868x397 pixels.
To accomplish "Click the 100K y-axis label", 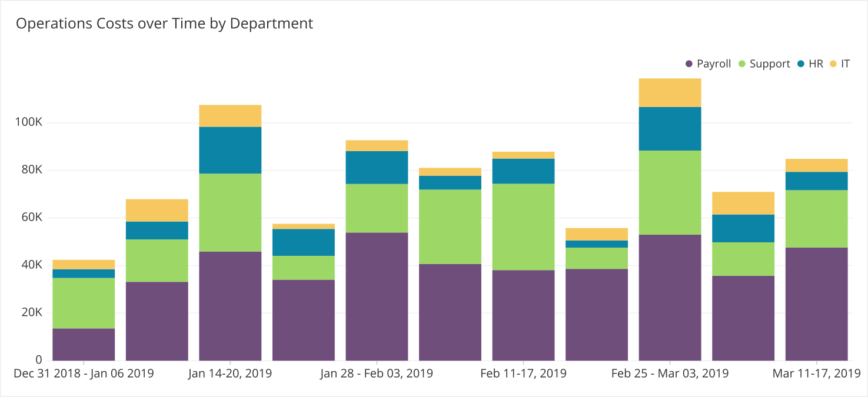I will (29, 123).
